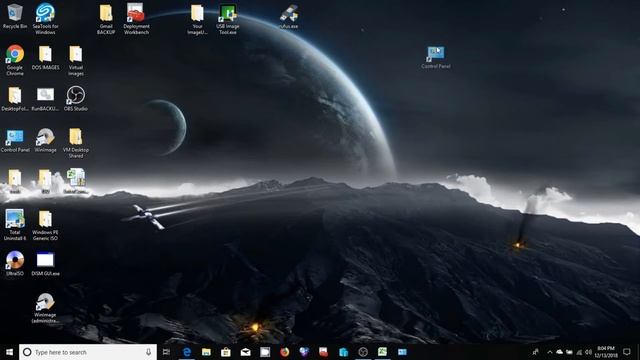Image resolution: width=640 pixels, height=360 pixels.
Task: Open the DOS IMAGES folder
Action: (x=45, y=57)
